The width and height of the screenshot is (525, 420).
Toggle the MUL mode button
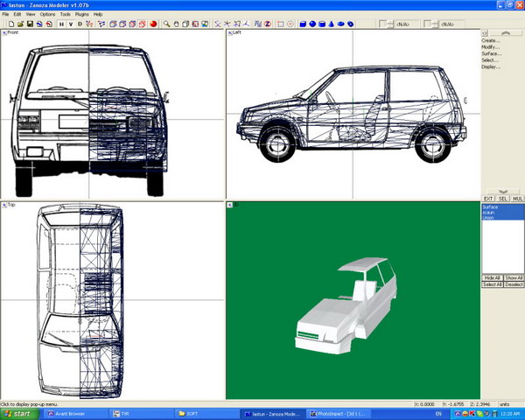coord(517,199)
